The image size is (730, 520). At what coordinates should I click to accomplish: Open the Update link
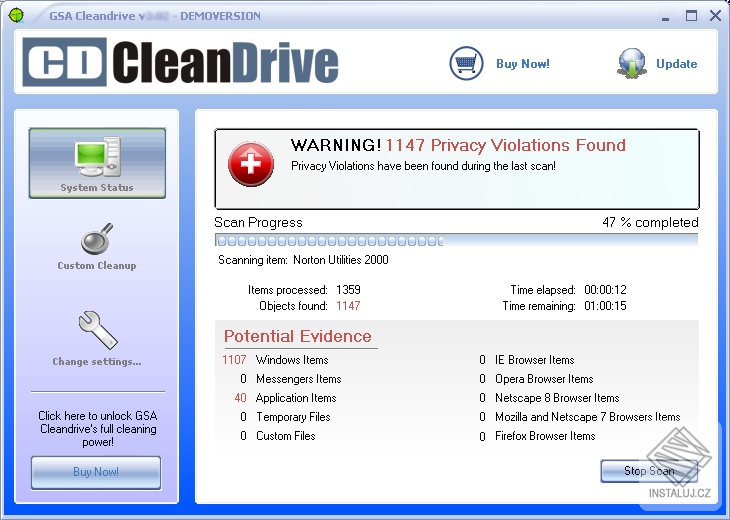point(676,64)
